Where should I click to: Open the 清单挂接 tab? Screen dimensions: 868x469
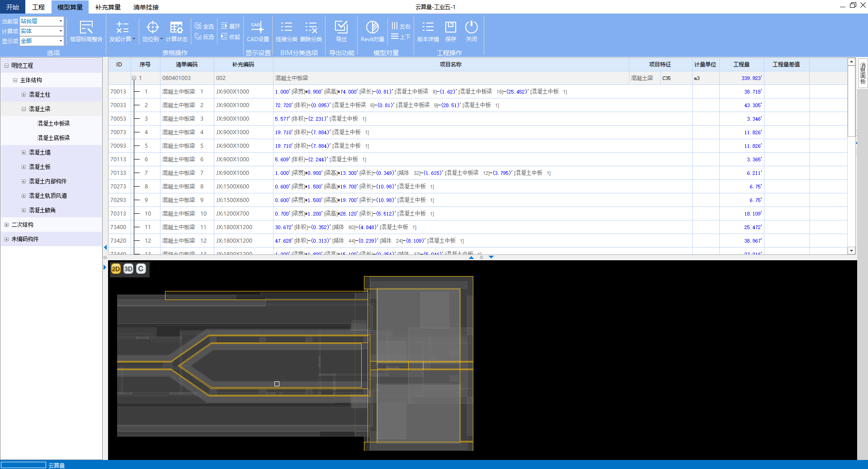coord(146,7)
